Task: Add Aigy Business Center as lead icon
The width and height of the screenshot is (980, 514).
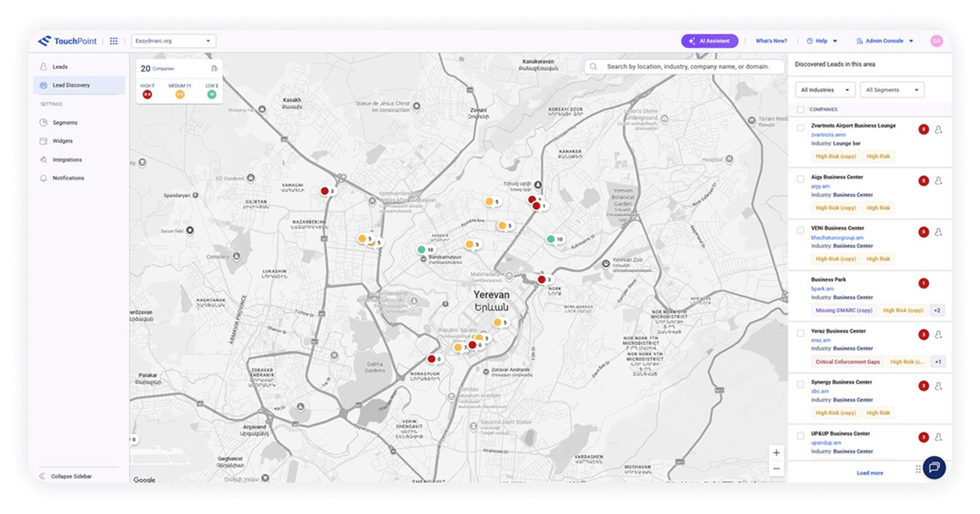Action: click(938, 181)
